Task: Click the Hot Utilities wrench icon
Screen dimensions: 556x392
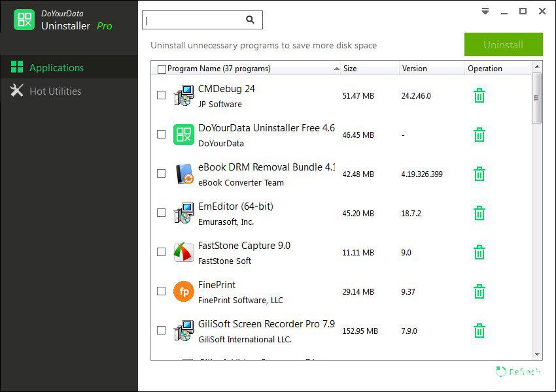Action: click(17, 90)
